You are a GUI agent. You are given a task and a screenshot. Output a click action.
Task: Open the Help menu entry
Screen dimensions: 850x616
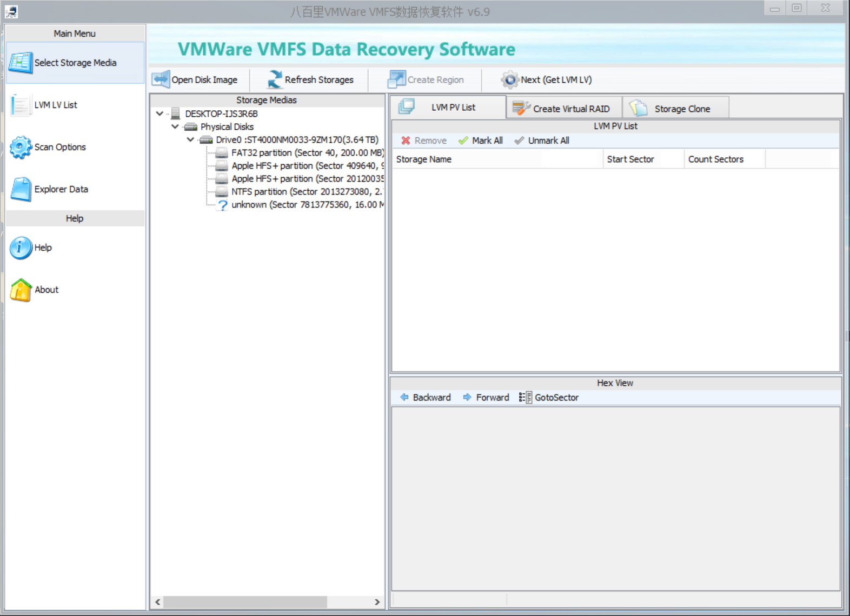tap(75, 247)
